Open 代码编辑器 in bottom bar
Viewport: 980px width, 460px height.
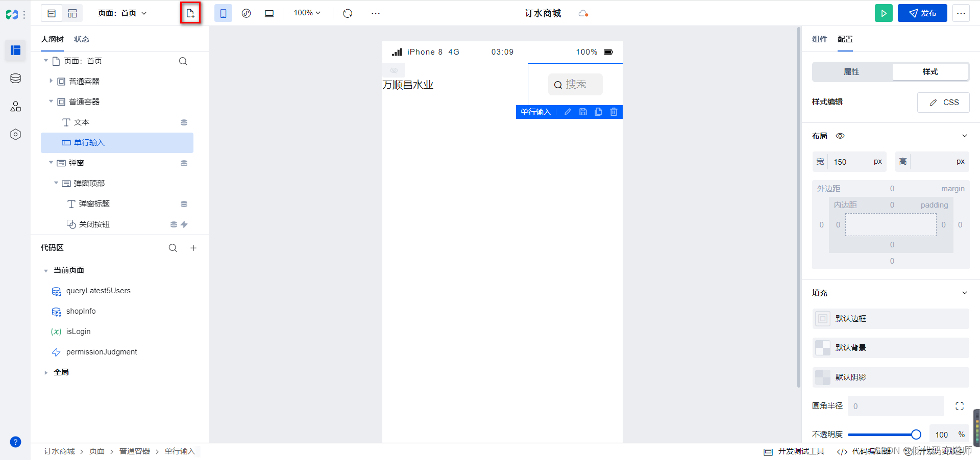tap(864, 451)
